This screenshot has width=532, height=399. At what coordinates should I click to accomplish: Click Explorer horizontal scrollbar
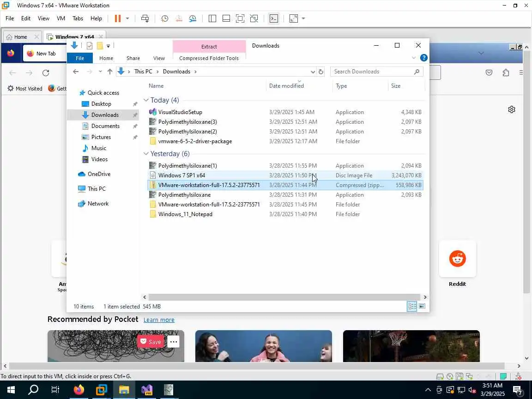point(284,297)
